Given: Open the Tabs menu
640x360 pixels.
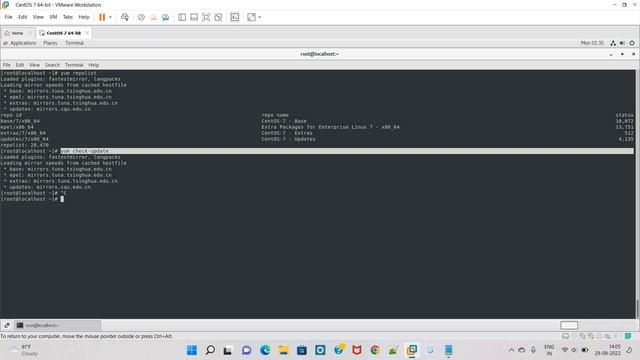Looking at the screenshot, I should click(x=68, y=17).
